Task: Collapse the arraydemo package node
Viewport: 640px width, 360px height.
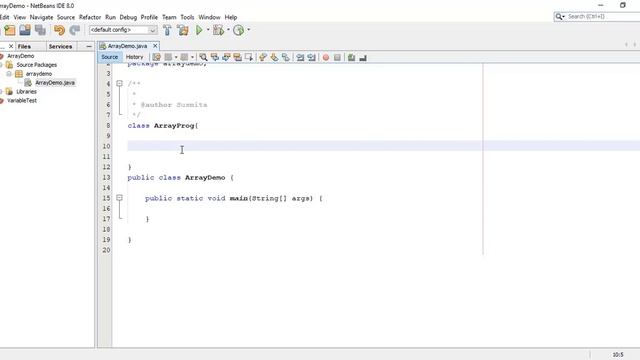Action: pos(9,74)
